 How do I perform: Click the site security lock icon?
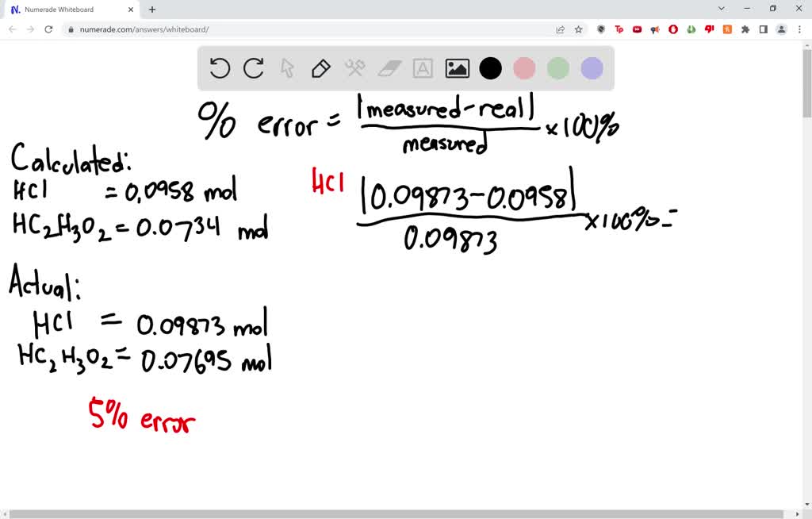tap(70, 29)
